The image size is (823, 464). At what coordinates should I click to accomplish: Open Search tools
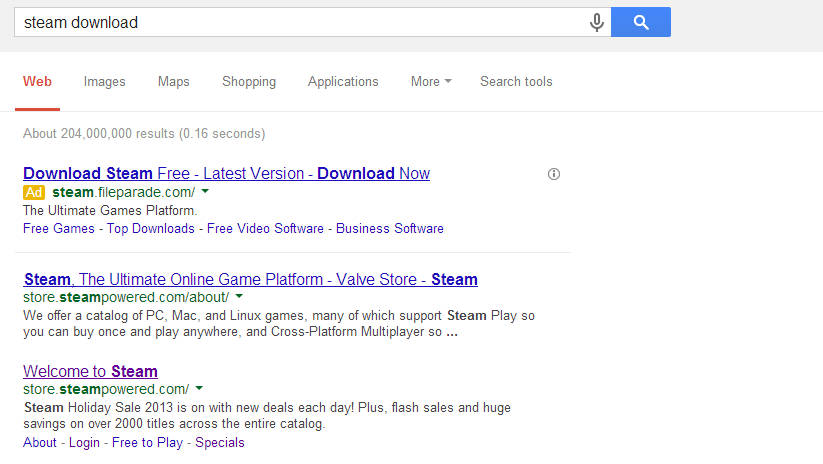click(x=516, y=82)
